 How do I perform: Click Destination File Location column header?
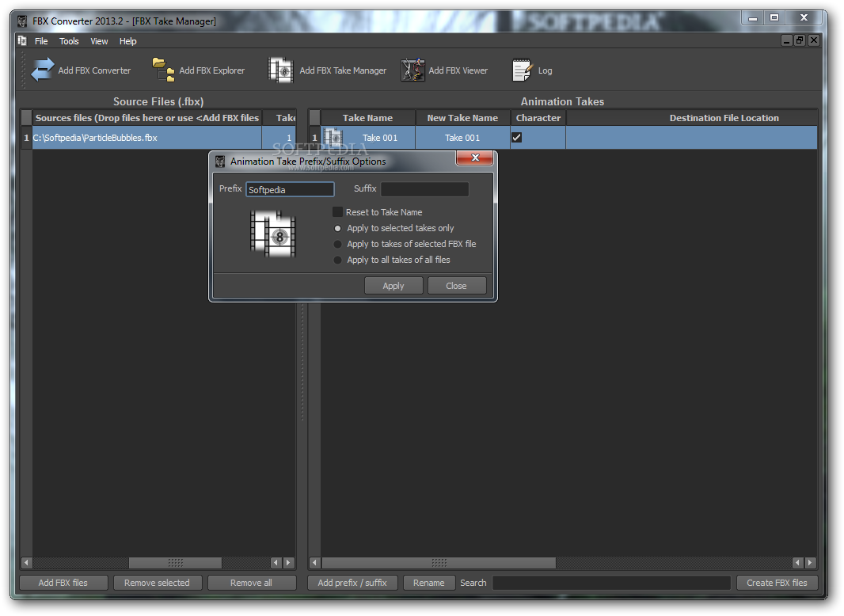coord(692,118)
